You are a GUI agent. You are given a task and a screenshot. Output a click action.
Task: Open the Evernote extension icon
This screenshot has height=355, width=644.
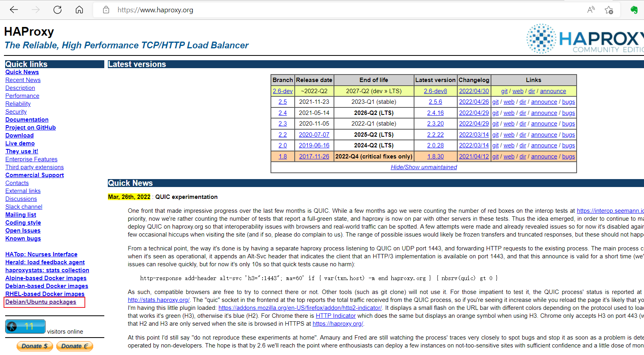(634, 10)
